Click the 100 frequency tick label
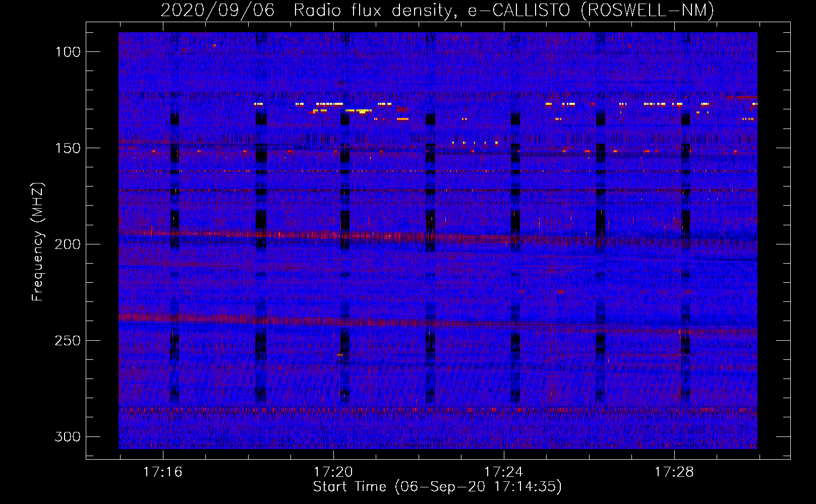Viewport: 816px width, 504px height. (68, 52)
